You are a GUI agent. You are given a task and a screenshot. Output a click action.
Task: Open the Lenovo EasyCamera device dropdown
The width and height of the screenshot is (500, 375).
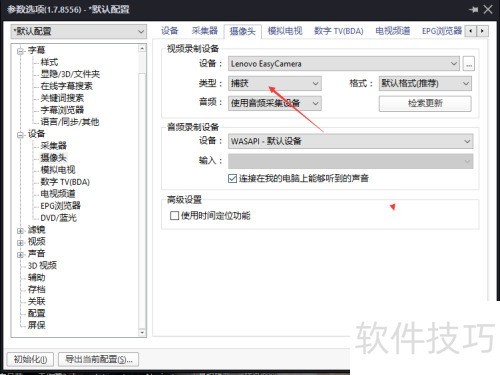point(344,63)
